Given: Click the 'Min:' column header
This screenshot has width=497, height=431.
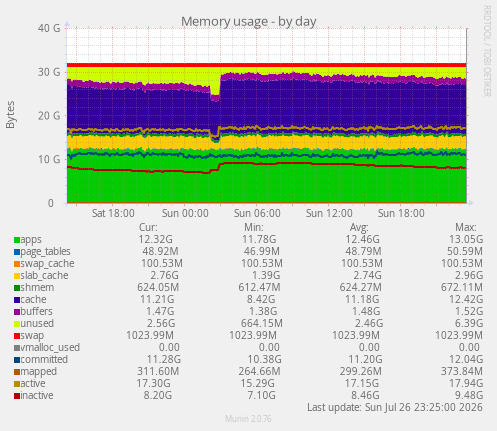Looking at the screenshot, I should coord(254,228).
